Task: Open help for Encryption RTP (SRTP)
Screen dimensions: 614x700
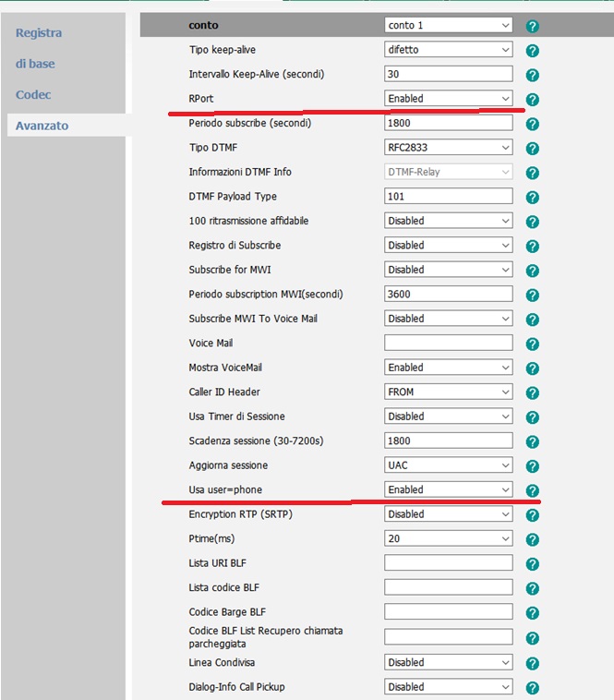Action: click(x=532, y=515)
